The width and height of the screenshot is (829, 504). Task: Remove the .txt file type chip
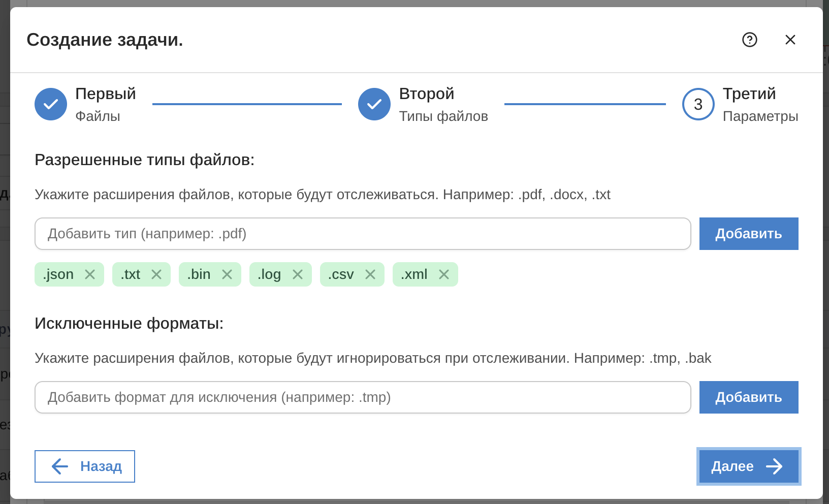(157, 274)
